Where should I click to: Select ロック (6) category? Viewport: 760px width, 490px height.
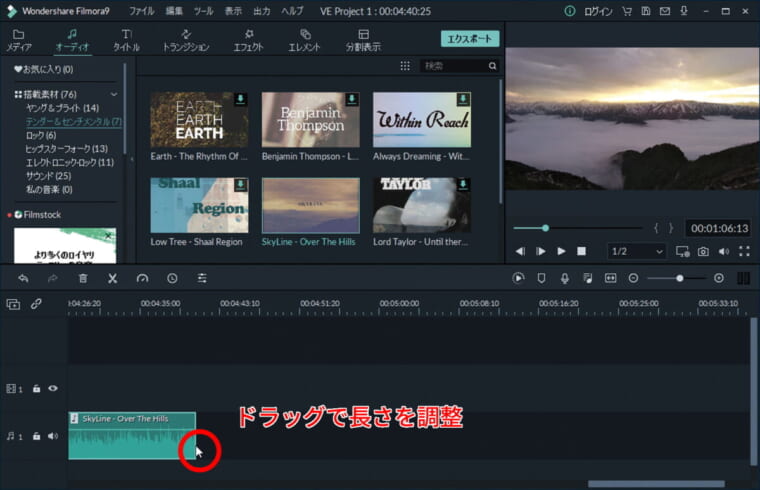pyautogui.click(x=41, y=135)
